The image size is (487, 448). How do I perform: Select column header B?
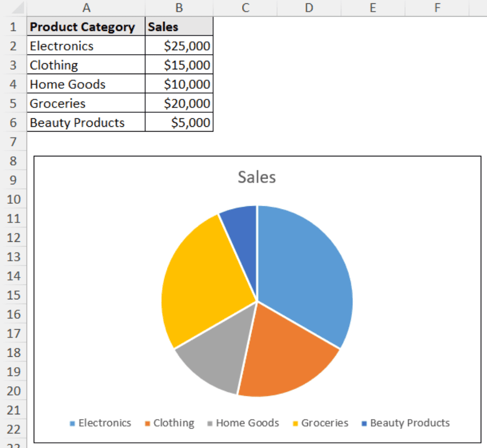[x=179, y=7]
